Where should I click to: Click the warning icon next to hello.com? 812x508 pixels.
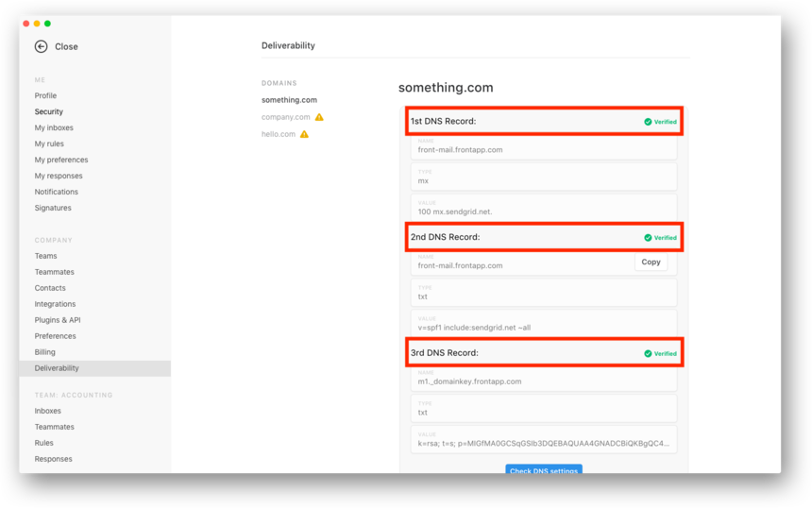point(304,134)
